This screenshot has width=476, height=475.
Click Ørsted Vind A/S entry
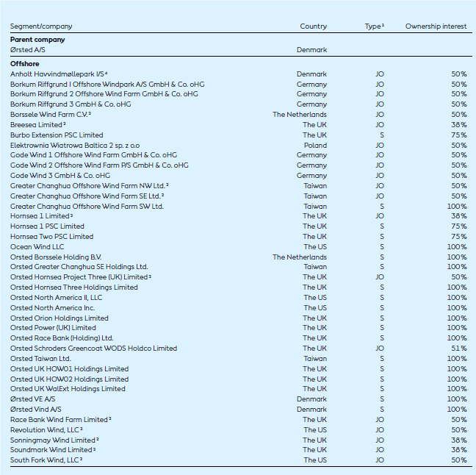[35, 410]
